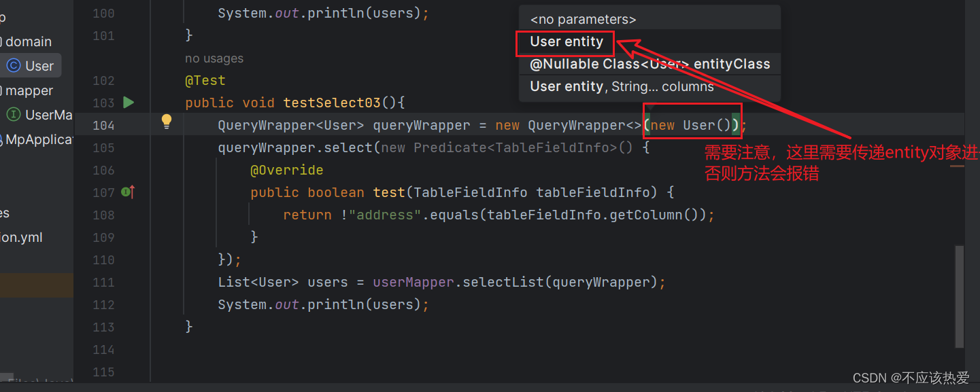Screen dimensions: 980x392
Task: Click the test method name on line 107
Action: (x=389, y=192)
